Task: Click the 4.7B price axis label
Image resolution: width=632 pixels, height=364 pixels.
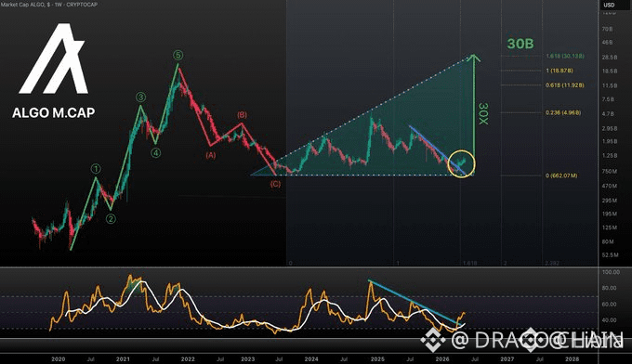Action: [x=608, y=114]
